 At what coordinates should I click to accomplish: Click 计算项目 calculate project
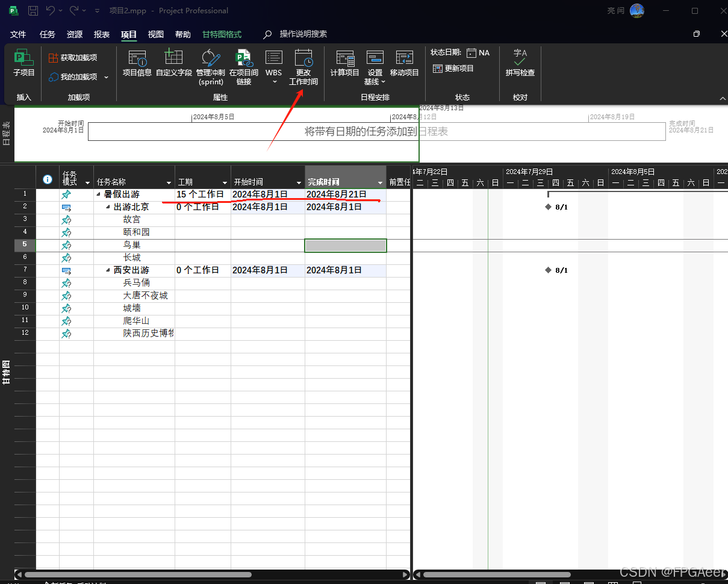(x=345, y=63)
